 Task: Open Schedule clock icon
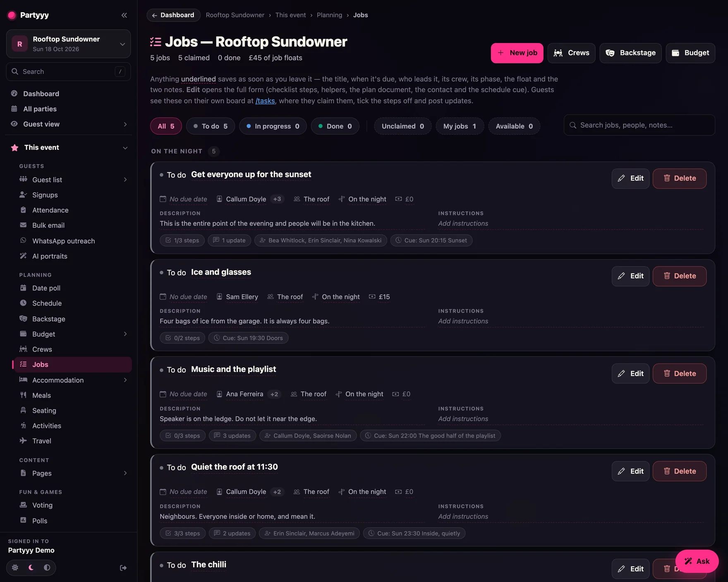pyautogui.click(x=23, y=303)
